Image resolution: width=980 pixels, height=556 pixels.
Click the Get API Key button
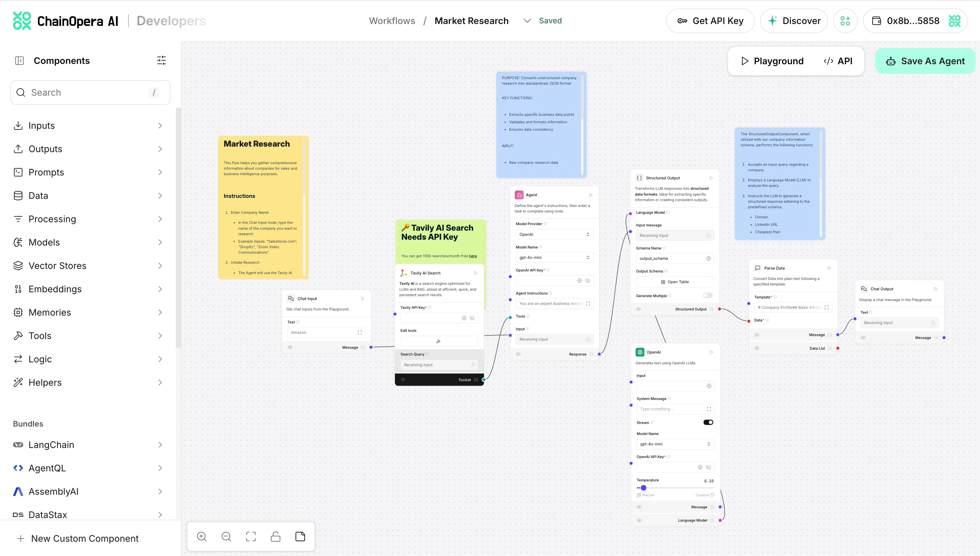point(711,21)
